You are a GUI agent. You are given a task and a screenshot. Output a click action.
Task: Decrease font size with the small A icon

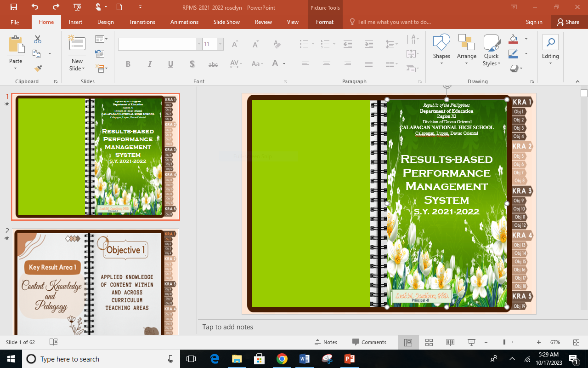coord(256,44)
